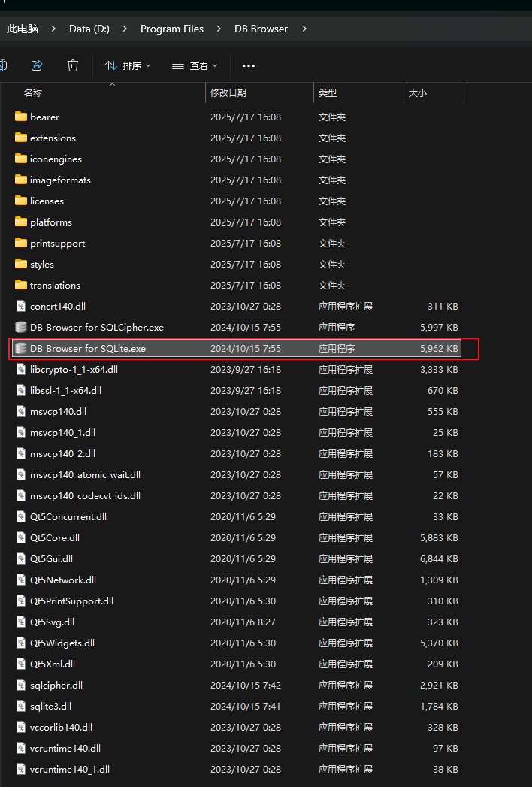Screen dimensions: 532x787
Task: Click Data (D:) breadcrumb segment
Action: (x=89, y=29)
